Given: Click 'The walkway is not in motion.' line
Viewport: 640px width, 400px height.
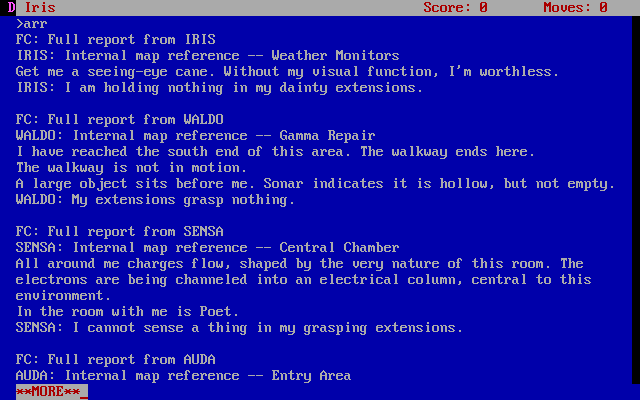Looking at the screenshot, I should (131, 168).
